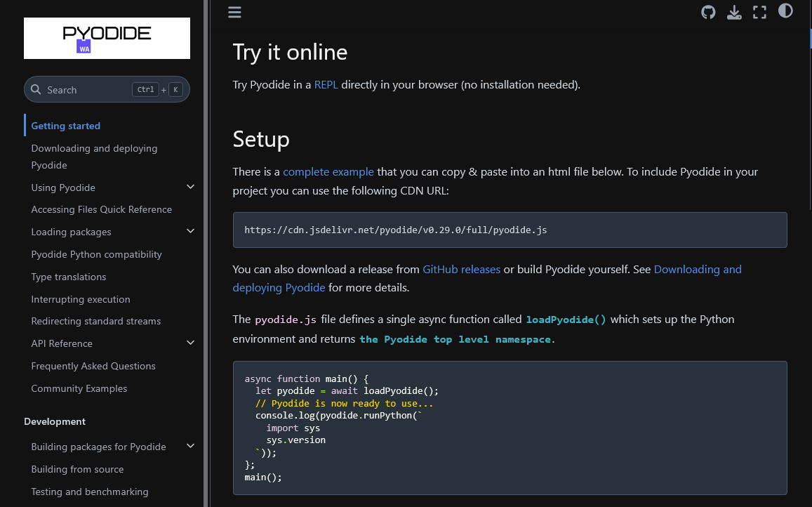This screenshot has width=812, height=507.
Task: Select Getting started in the sidebar
Action: [x=65, y=126]
